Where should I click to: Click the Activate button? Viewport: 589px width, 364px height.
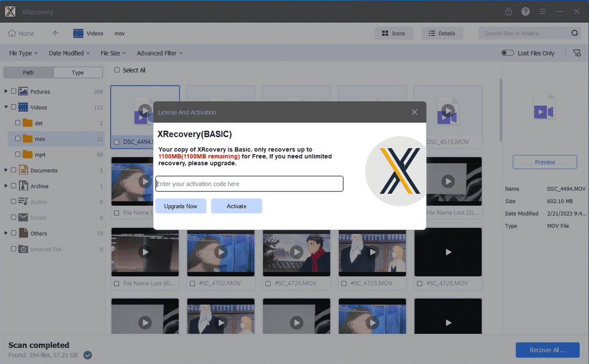click(236, 206)
